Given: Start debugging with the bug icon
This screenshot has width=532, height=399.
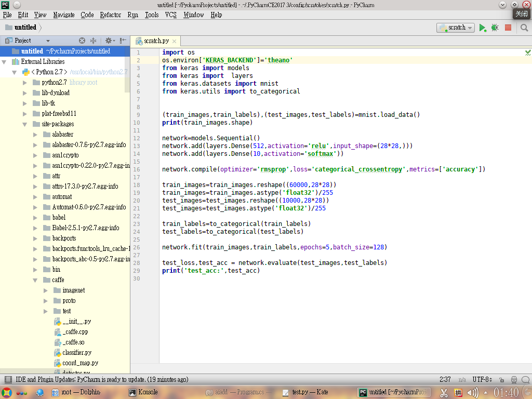Looking at the screenshot, I should [495, 28].
